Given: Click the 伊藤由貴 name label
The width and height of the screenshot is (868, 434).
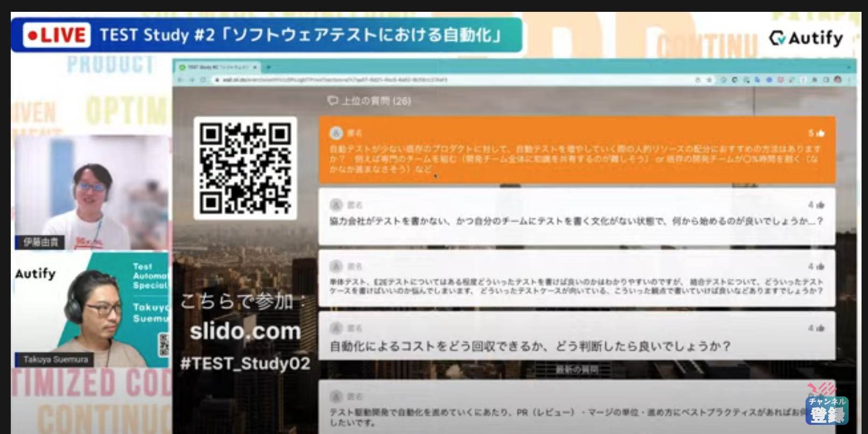Looking at the screenshot, I should (40, 242).
